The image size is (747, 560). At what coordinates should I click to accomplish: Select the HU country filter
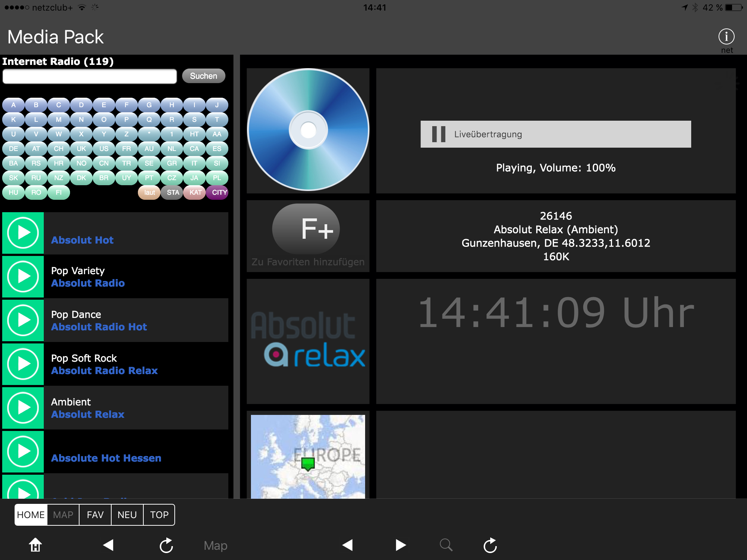[13, 192]
